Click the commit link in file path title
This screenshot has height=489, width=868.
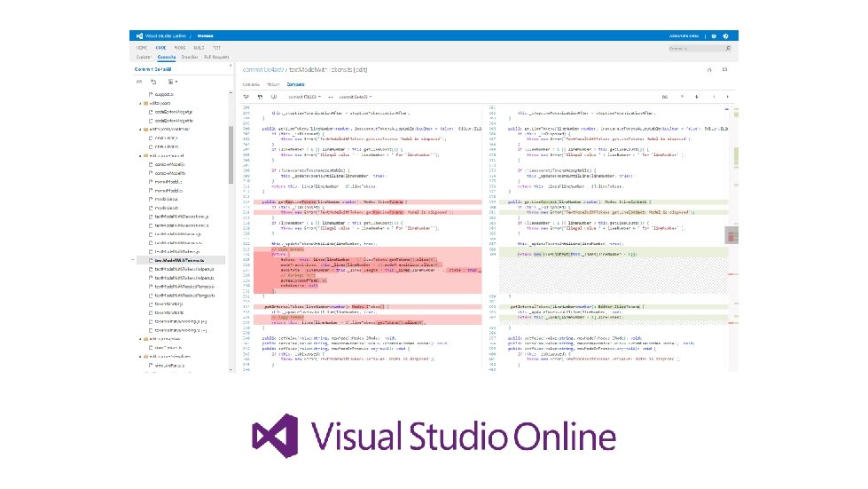pyautogui.click(x=263, y=70)
